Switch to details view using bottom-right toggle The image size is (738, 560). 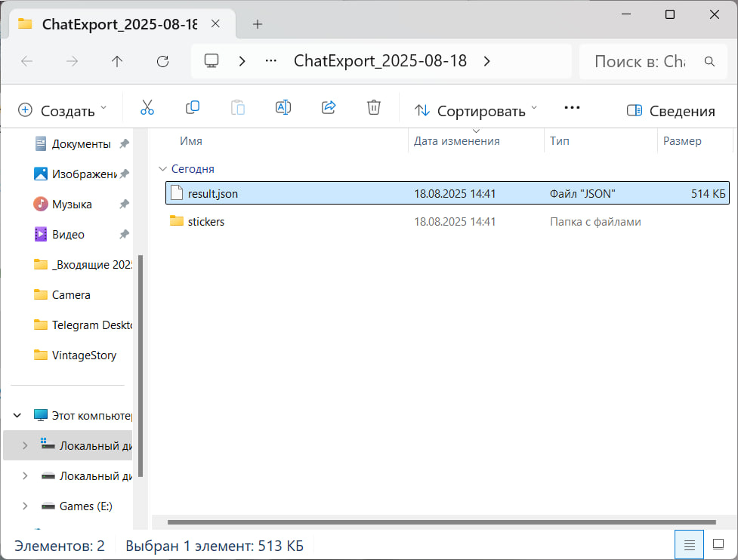click(x=689, y=544)
